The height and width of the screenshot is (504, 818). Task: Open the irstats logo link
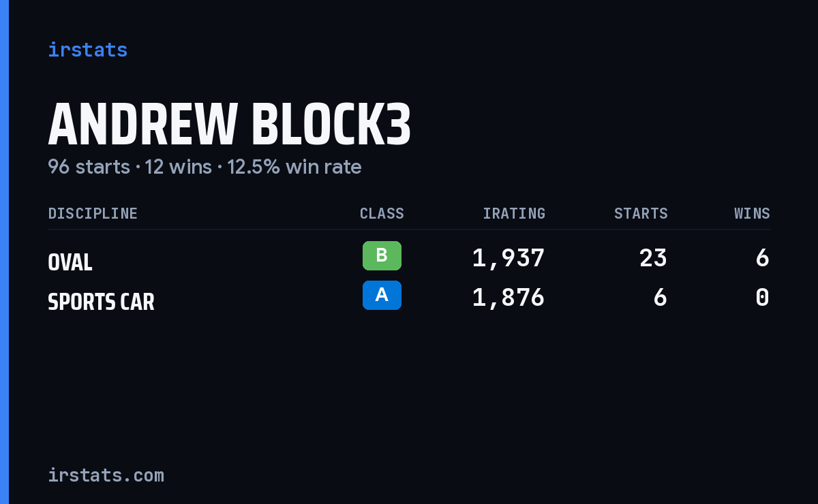tap(87, 50)
